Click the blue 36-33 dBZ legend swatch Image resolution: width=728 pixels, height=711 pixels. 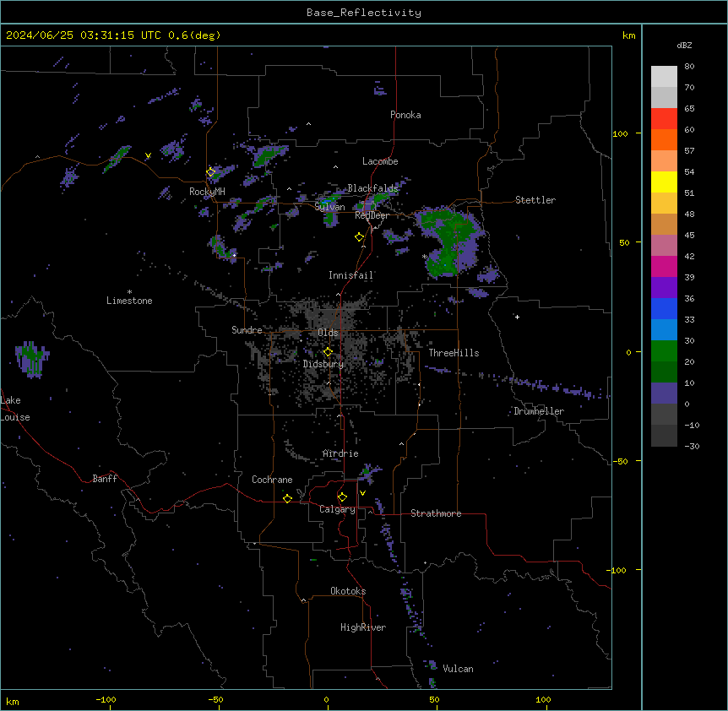click(664, 308)
